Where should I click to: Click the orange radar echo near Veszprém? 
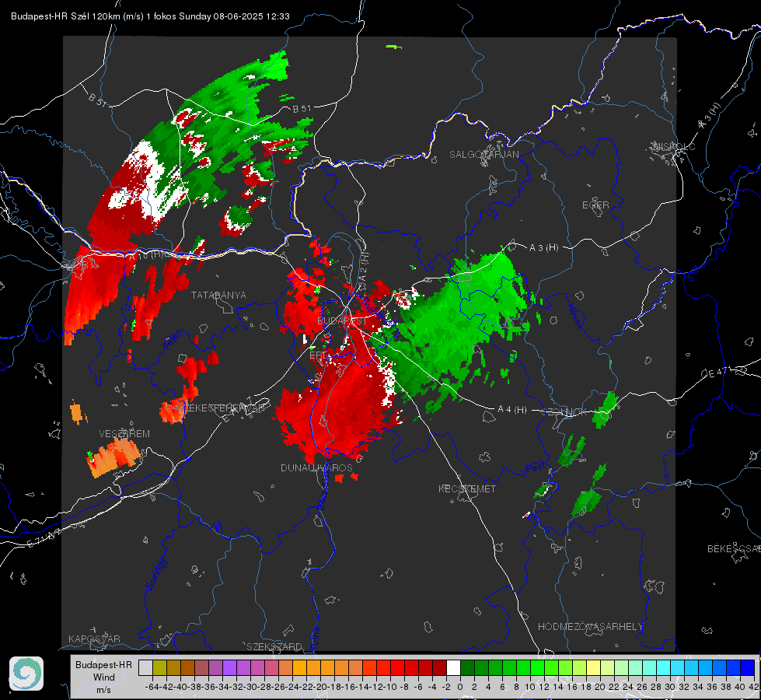pos(114,457)
